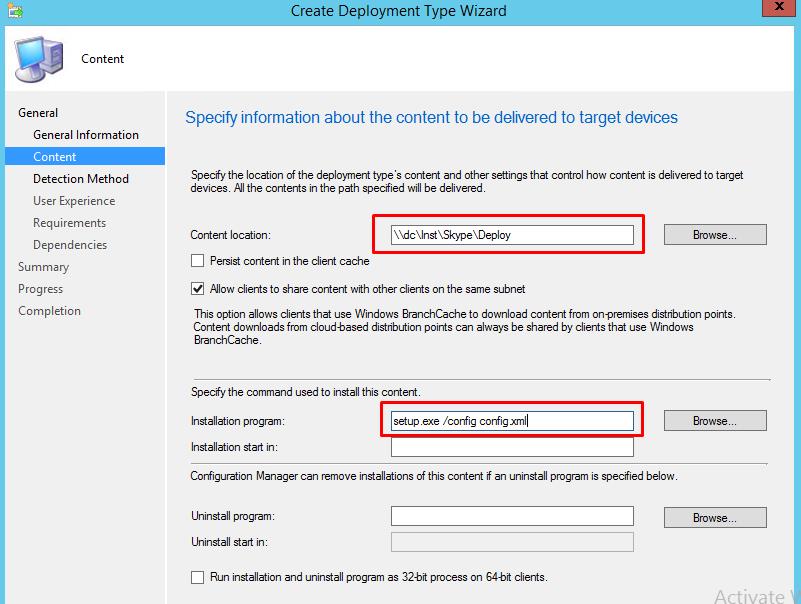Browse for the installation program

715,421
